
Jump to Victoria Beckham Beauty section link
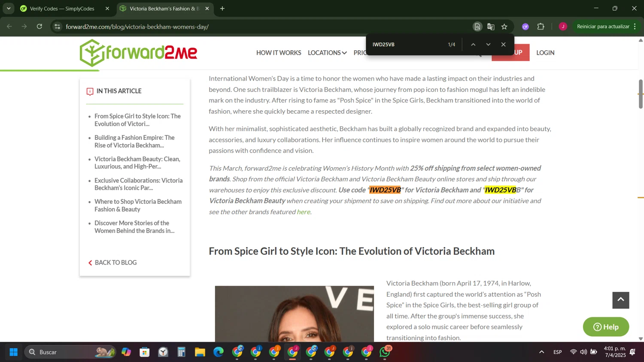pyautogui.click(x=137, y=163)
